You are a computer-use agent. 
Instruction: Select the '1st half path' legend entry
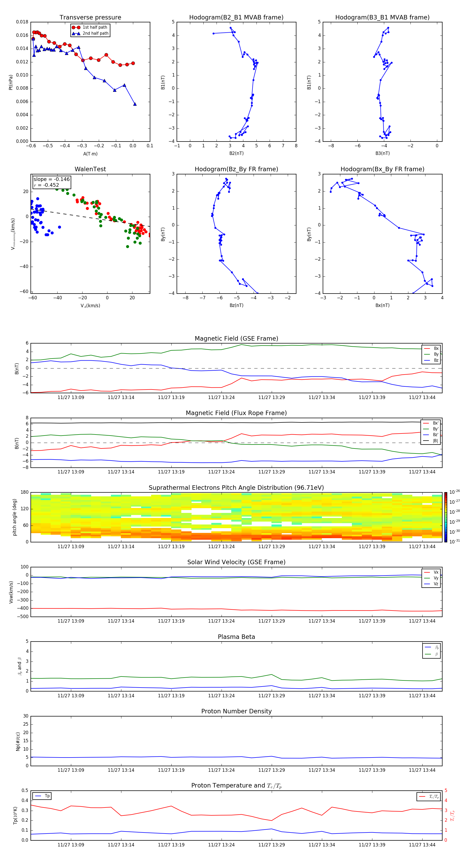[90, 27]
